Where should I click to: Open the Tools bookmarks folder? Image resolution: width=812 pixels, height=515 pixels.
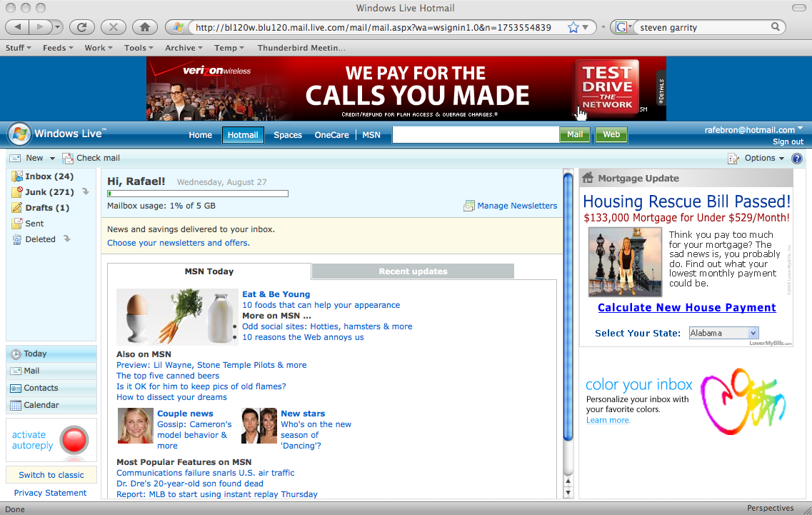(x=139, y=48)
